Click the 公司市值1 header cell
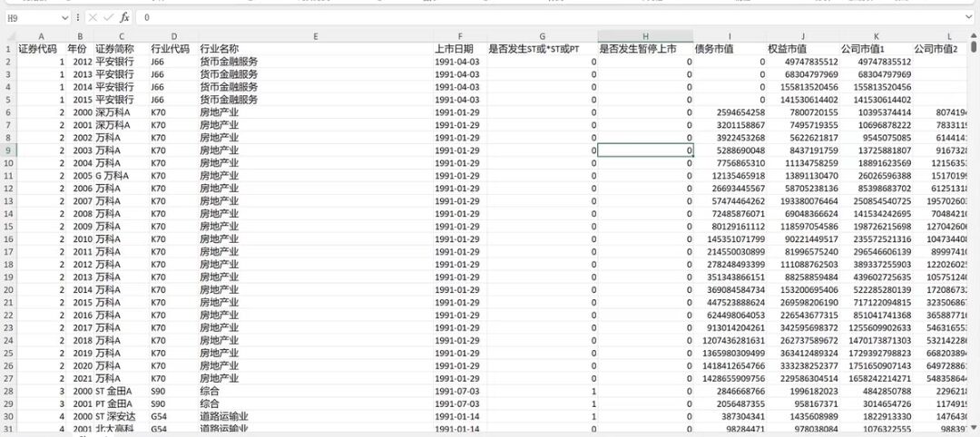 coord(877,49)
